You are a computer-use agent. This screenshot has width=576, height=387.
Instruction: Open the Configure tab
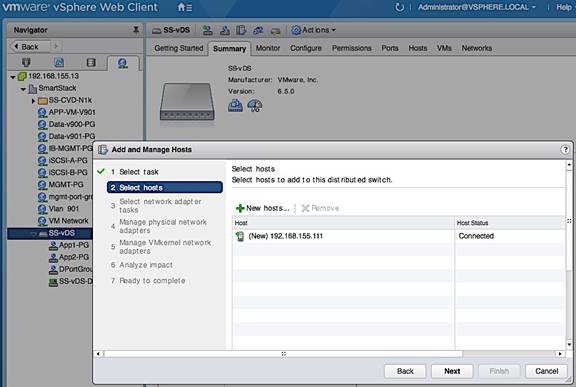(x=306, y=48)
